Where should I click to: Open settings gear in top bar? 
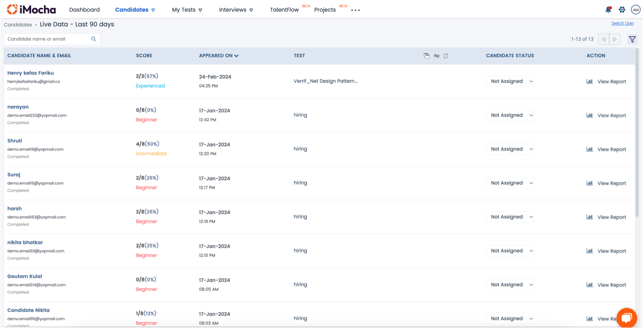tap(622, 10)
